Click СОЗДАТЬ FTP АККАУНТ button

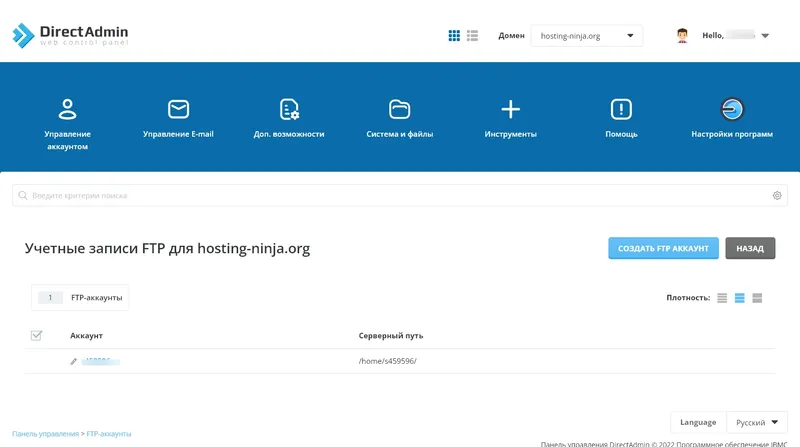(x=663, y=248)
